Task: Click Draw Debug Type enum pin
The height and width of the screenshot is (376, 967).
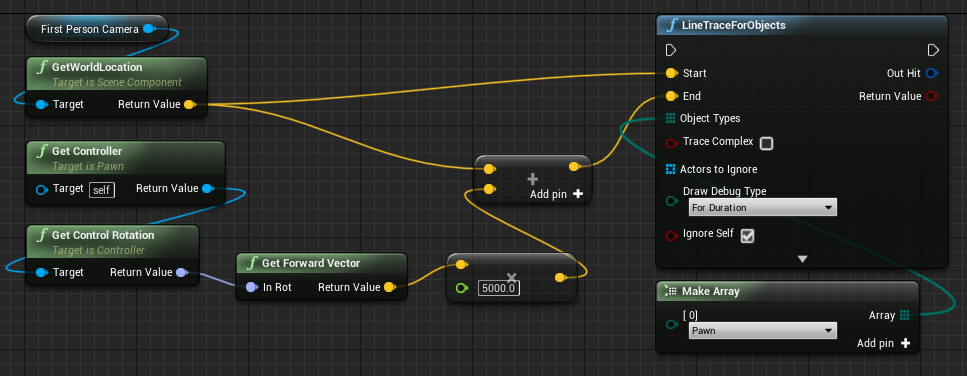Action: coord(672,201)
